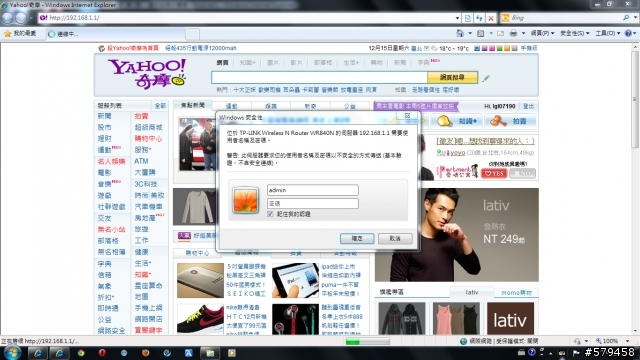Open Opera from the taskbar
This screenshot has height=360, width=640.
(x=102, y=353)
